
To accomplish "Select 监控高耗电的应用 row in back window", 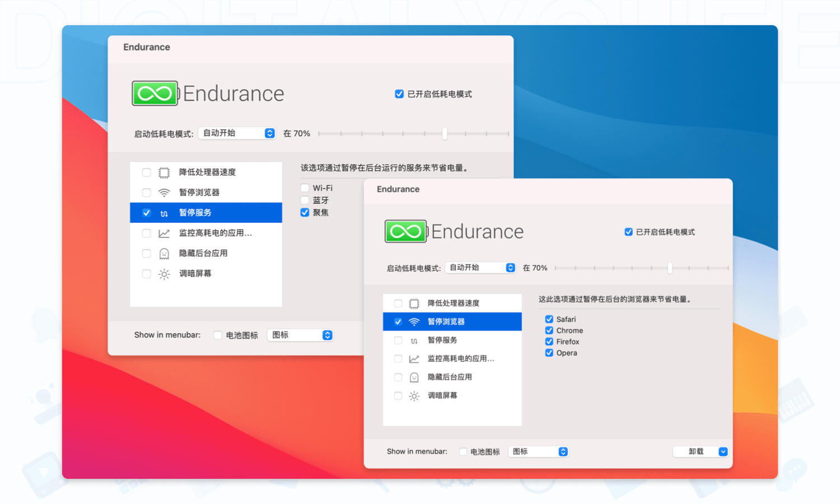I will [x=206, y=233].
